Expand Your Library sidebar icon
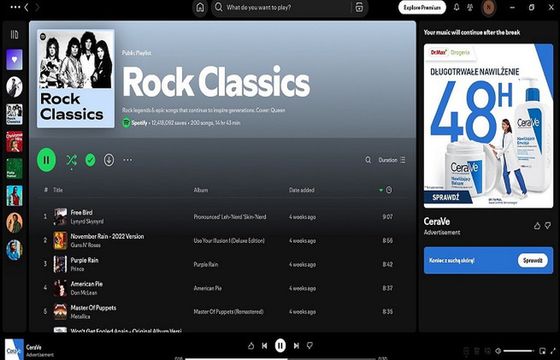This screenshot has width=560, height=360. point(14,35)
